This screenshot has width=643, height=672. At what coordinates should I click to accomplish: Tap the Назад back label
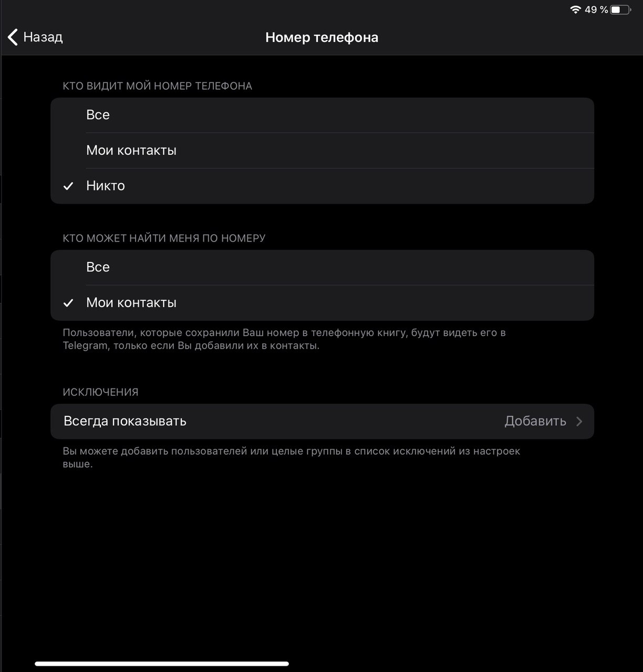[x=43, y=37]
